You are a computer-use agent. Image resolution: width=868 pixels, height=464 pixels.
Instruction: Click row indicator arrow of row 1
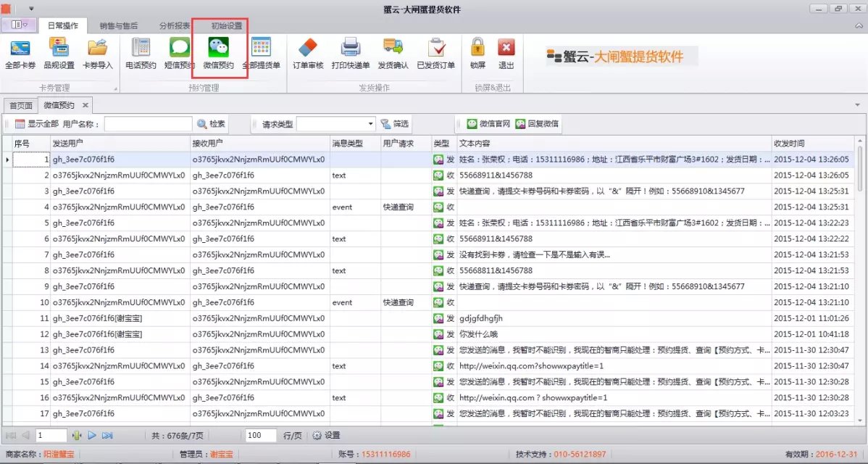[7, 159]
